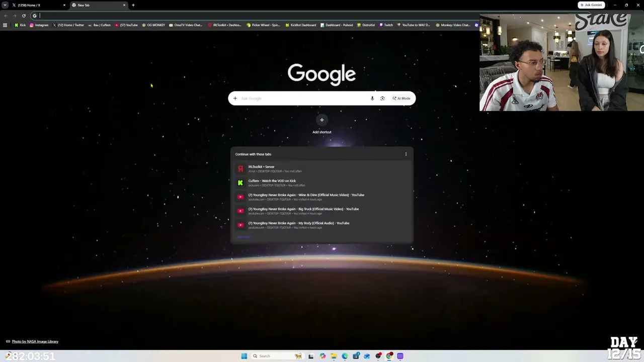This screenshot has height=362, width=644.
Task: Open the Windows Start menu
Action: tap(244, 356)
